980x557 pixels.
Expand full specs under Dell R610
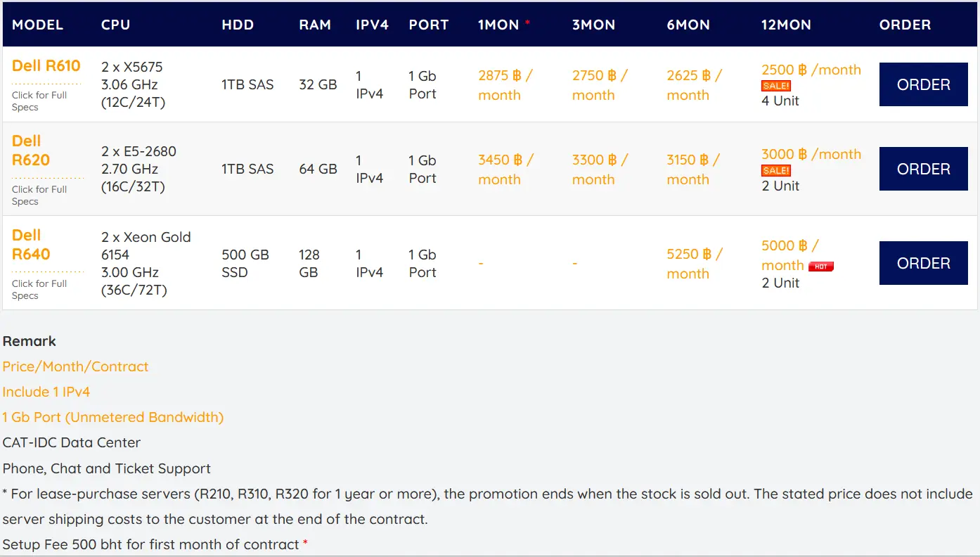(39, 101)
